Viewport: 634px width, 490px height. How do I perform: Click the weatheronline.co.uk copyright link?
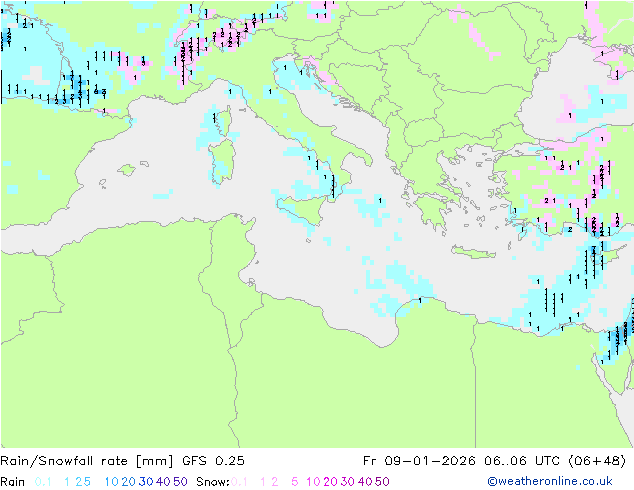pyautogui.click(x=549, y=481)
